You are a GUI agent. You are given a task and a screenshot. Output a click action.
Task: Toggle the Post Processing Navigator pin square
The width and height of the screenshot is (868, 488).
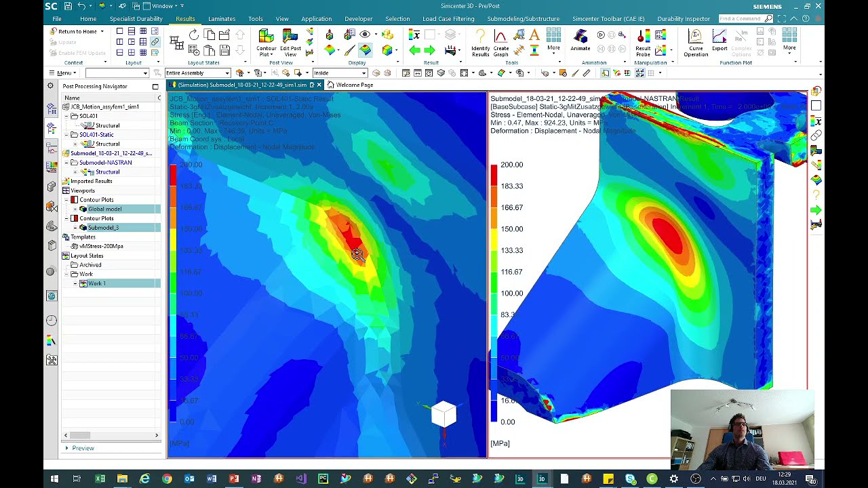[x=155, y=86]
